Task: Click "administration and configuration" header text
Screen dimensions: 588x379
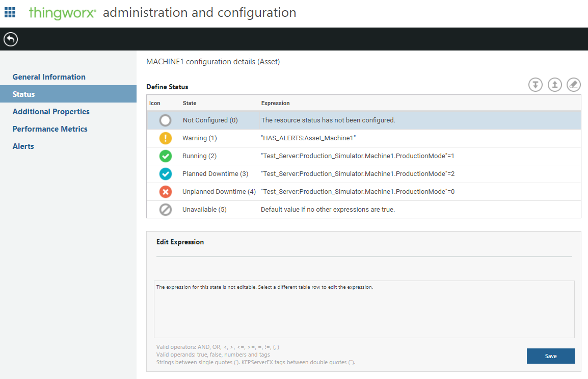Action: pos(200,13)
